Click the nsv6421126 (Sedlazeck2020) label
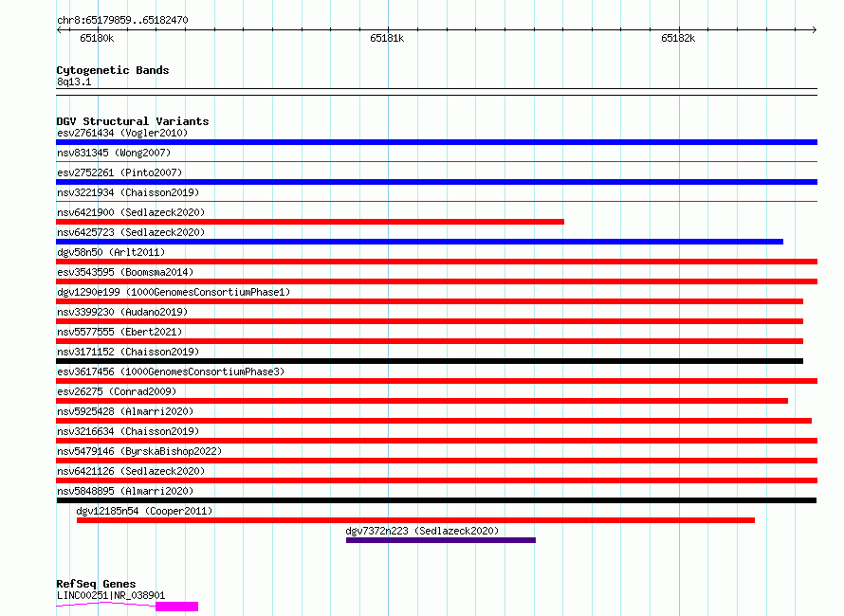 tap(131, 471)
